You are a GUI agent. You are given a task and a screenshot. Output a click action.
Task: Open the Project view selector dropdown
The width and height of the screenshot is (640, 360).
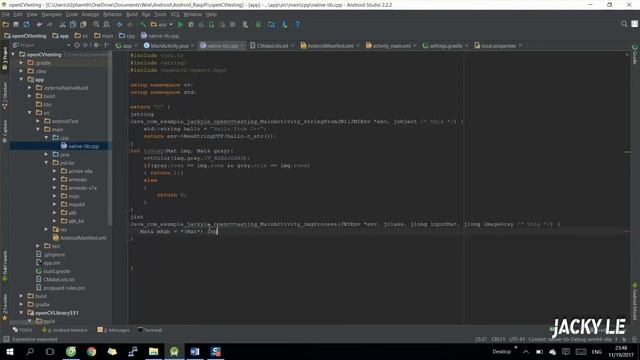click(42, 45)
